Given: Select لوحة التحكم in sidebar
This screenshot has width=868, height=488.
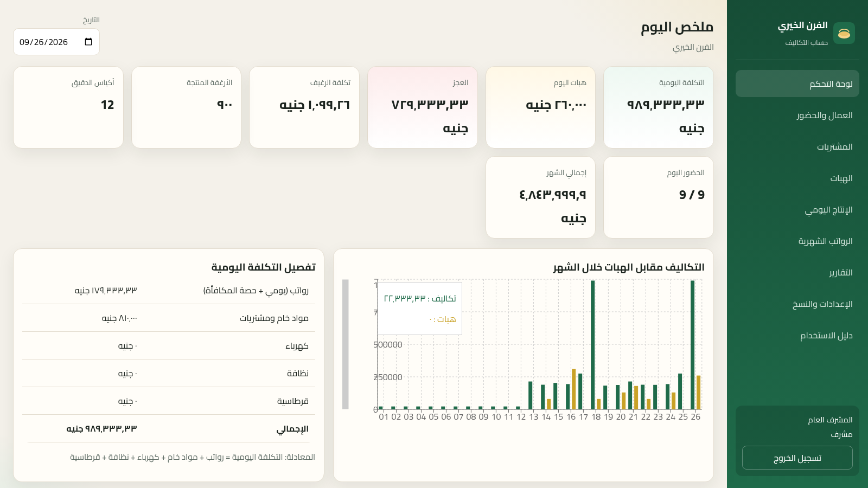Looking at the screenshot, I should click(x=797, y=84).
